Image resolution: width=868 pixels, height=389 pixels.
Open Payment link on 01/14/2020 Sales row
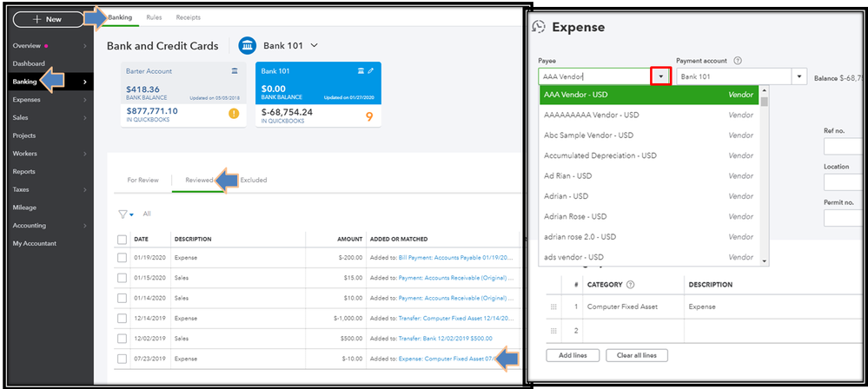455,298
